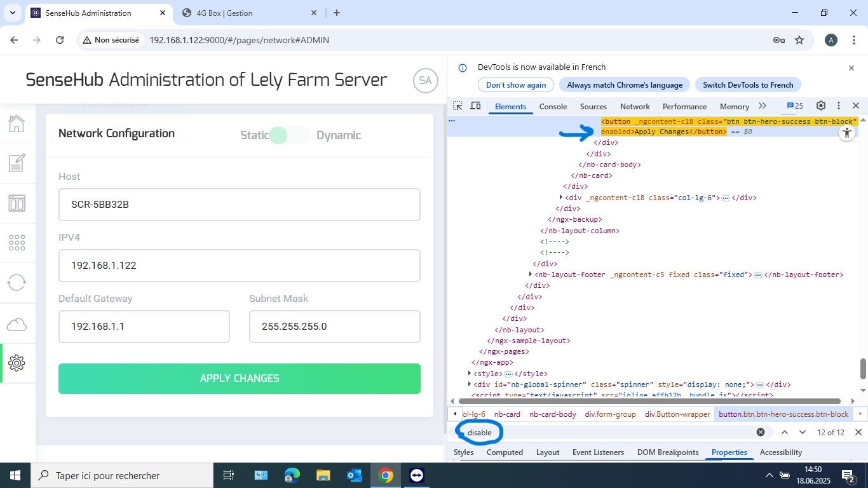Viewport: 868px width, 488px height.
Task: Open the home icon in the sidebar
Action: click(17, 123)
